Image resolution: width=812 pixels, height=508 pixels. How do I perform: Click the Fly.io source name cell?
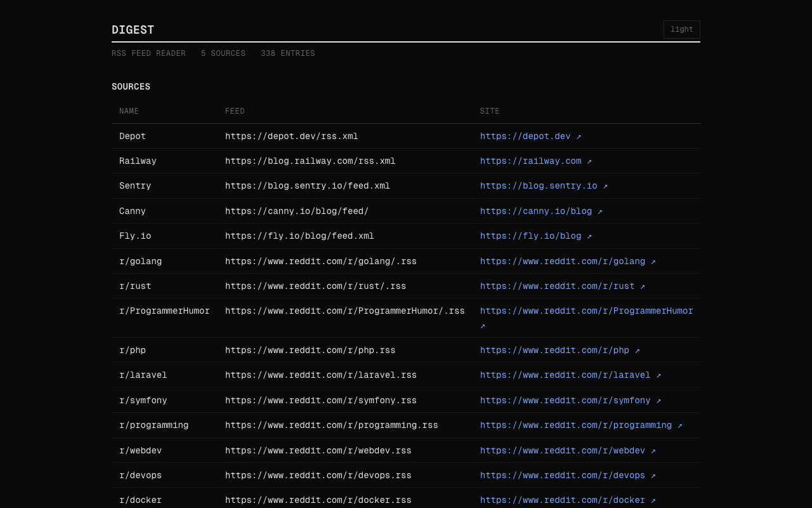pyautogui.click(x=135, y=236)
